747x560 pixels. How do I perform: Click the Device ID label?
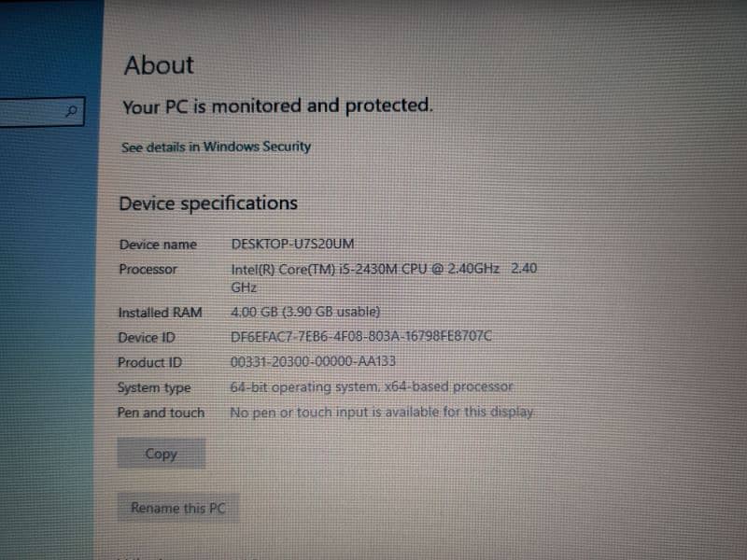point(147,338)
